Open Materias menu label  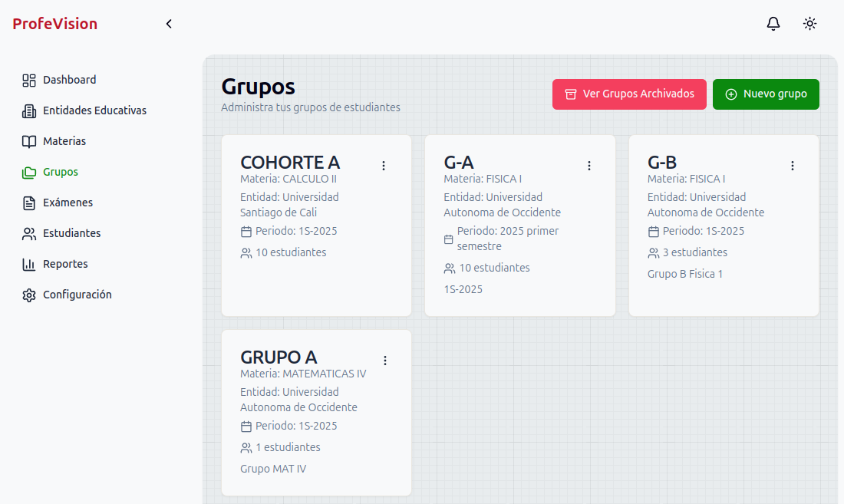64,141
